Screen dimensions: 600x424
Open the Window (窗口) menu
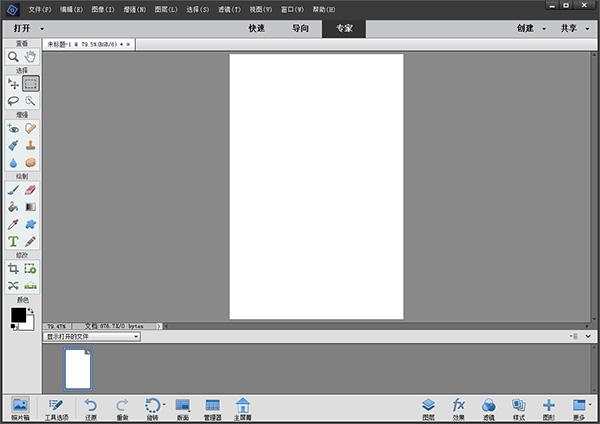[292, 9]
